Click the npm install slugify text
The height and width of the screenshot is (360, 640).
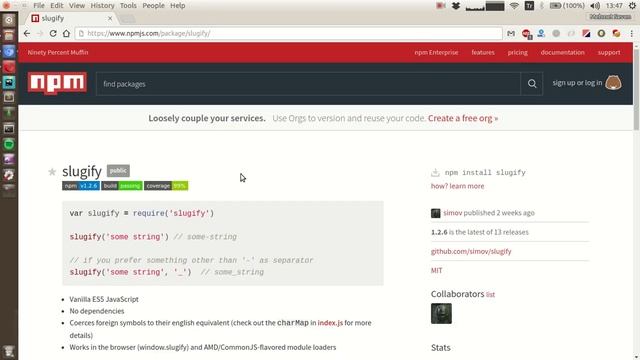pyautogui.click(x=485, y=173)
